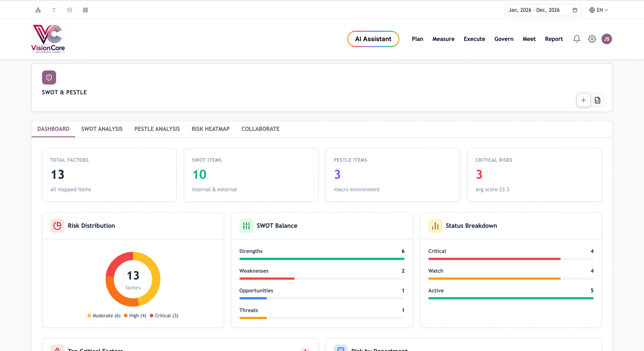Open the Report menu
Viewport: 644px width, 351px height.
pos(554,39)
